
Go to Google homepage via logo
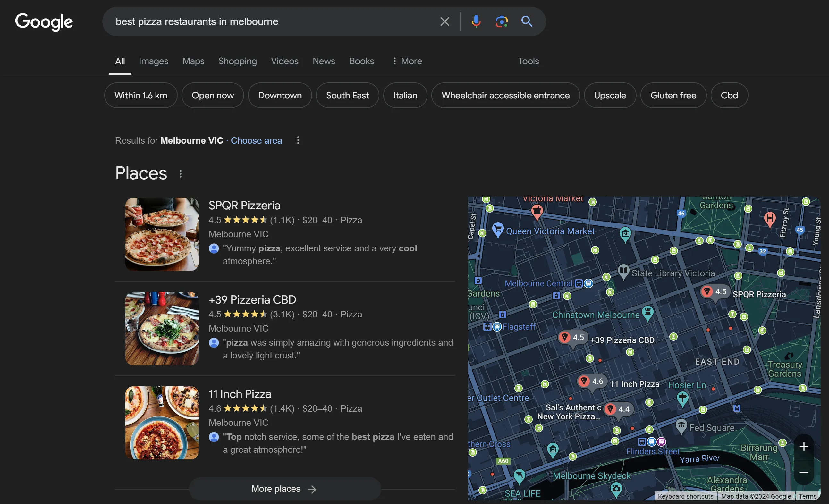tap(44, 22)
